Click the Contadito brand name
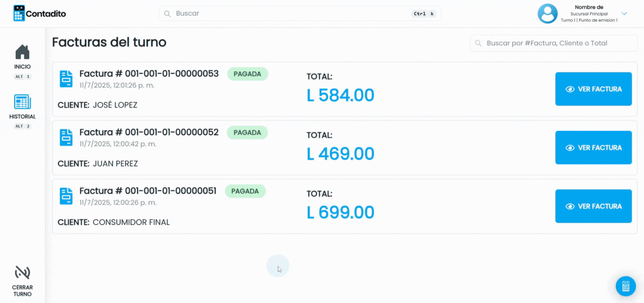644x303 pixels. [46, 14]
